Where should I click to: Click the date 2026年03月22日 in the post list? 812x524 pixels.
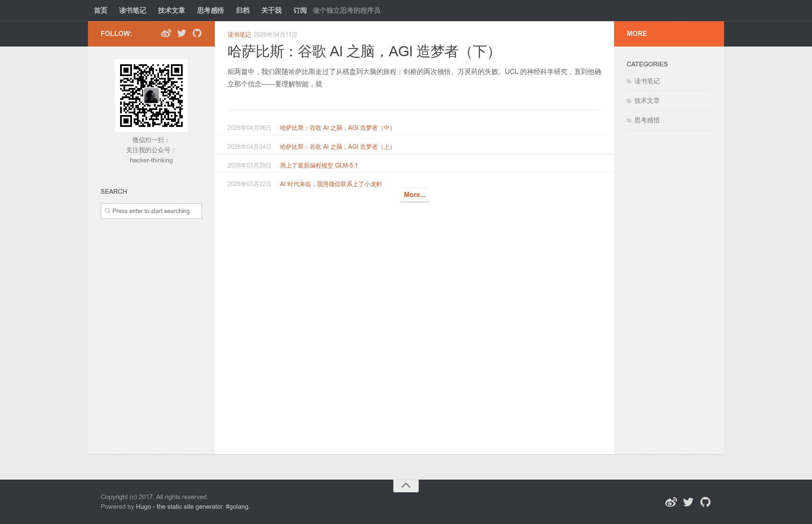[x=250, y=184]
